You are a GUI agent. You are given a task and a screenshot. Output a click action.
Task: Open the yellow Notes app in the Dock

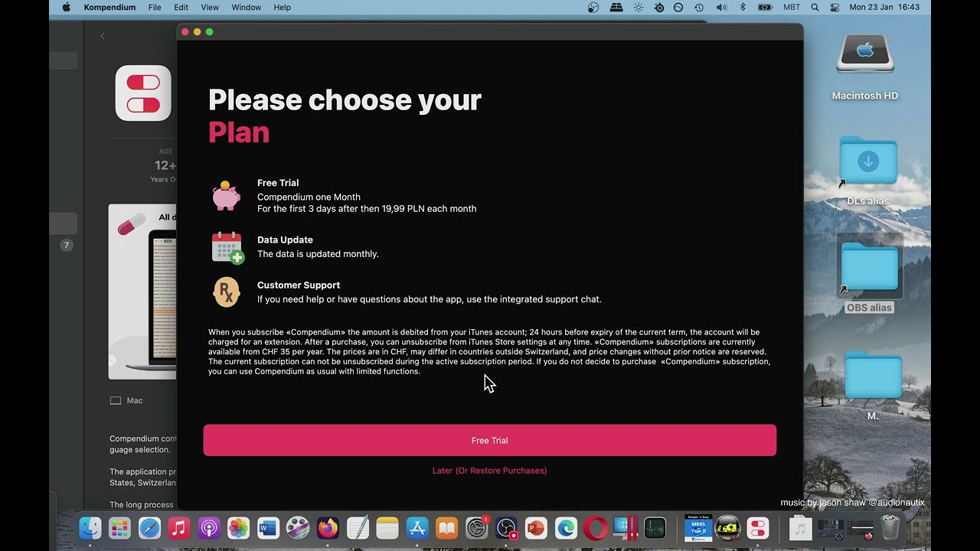pyautogui.click(x=387, y=528)
